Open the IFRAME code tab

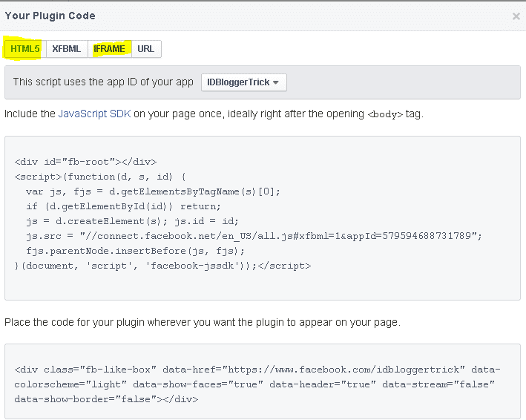109,49
